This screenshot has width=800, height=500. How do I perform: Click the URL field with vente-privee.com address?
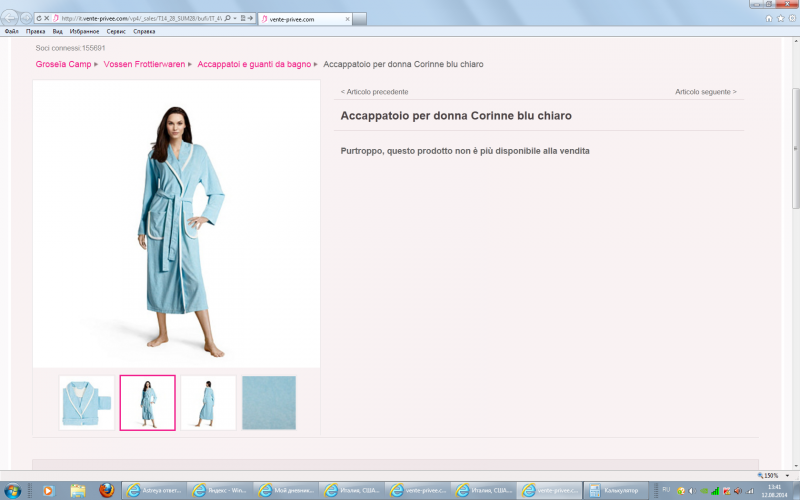(x=141, y=18)
